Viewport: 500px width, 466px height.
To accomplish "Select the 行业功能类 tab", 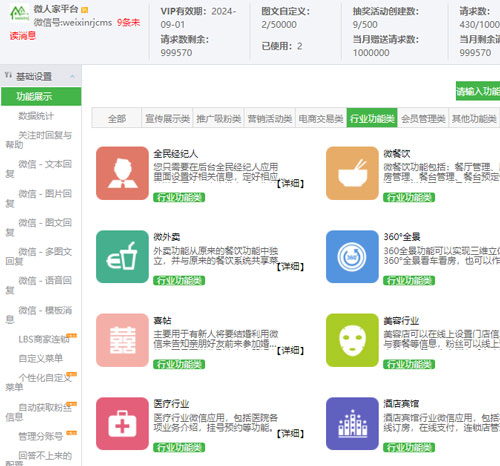I will point(372,118).
